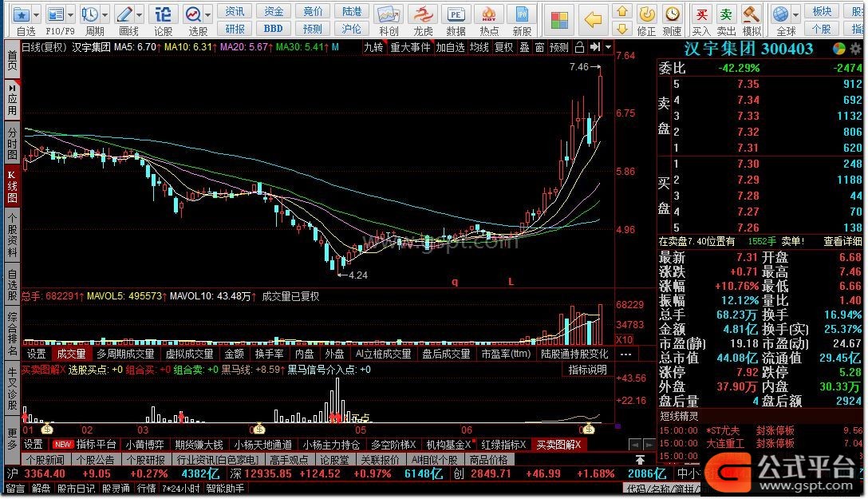Click the 板块 sector button
The image size is (868, 499).
coord(822,11)
